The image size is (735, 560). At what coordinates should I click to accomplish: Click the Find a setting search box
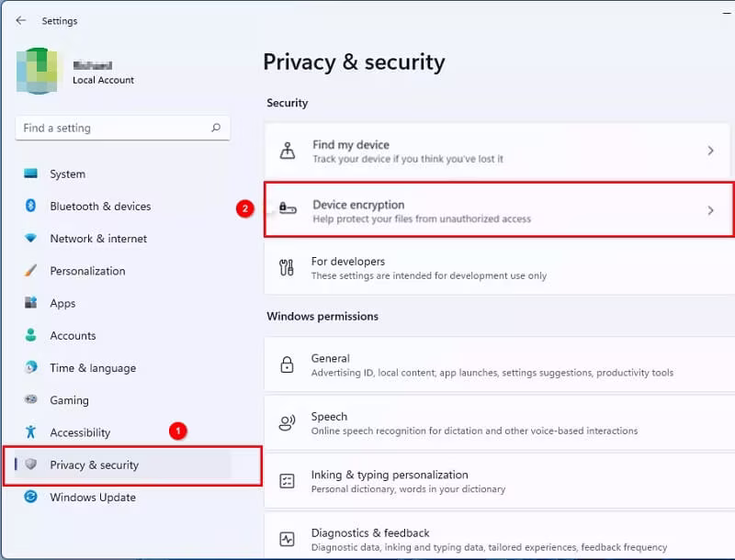[x=110, y=129]
